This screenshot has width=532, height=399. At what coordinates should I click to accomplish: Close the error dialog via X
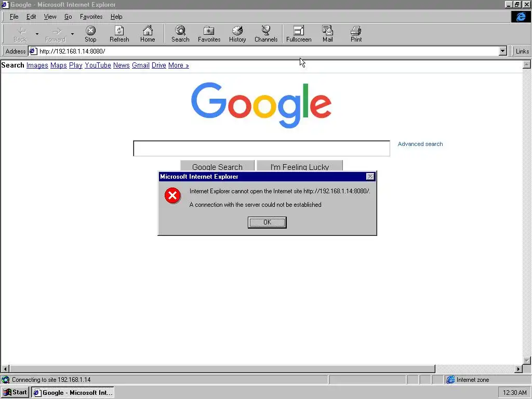[x=370, y=177]
